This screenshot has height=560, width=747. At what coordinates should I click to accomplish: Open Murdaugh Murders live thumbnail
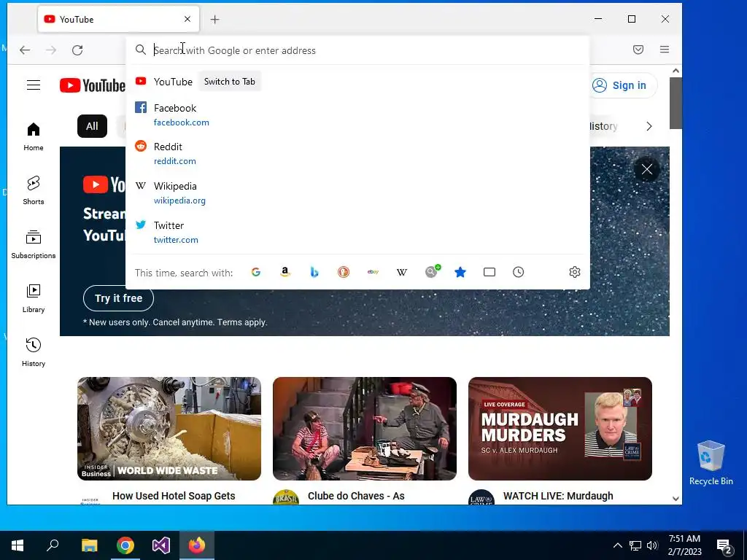pos(560,429)
